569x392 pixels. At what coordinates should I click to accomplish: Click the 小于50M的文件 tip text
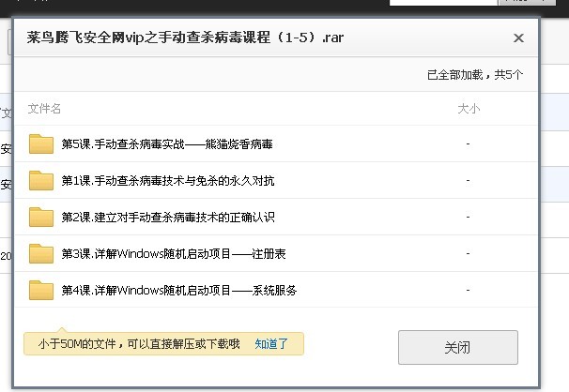(x=139, y=343)
